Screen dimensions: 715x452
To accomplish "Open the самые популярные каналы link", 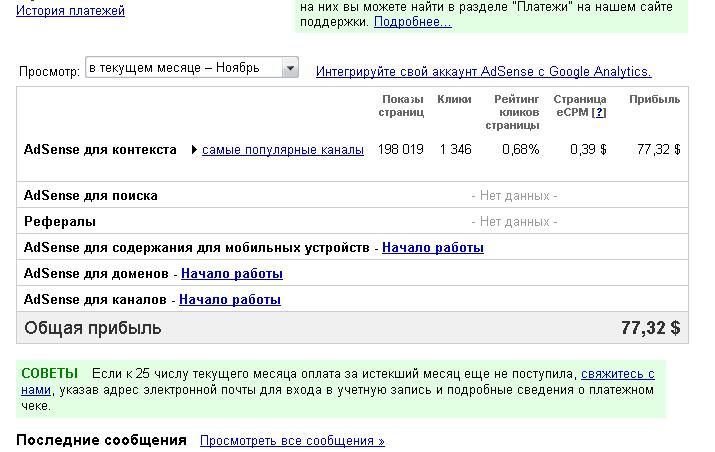I will pos(282,150).
